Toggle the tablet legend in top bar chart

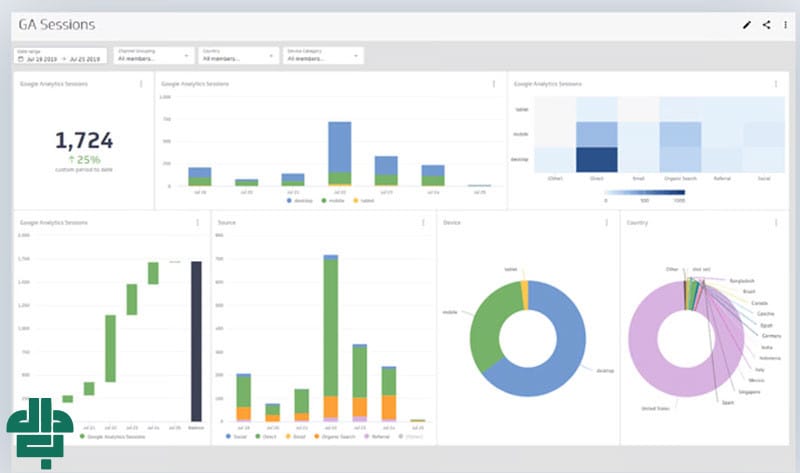pyautogui.click(x=364, y=201)
